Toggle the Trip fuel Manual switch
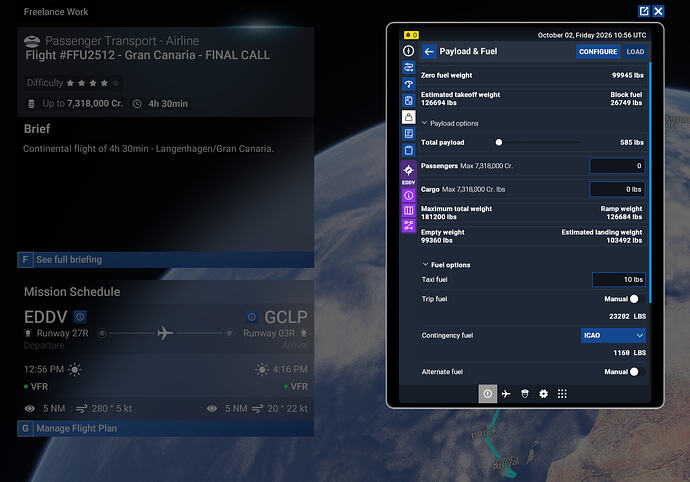Screen dimensions: 690x482 [x=637, y=299]
